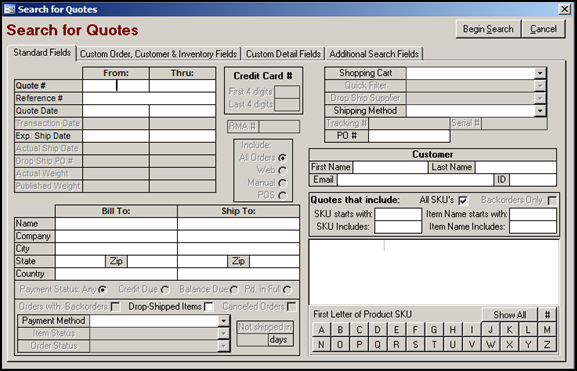Screen dimensions: 577x371
Task: Expand the Drop Ship Supplier dropdown arrow
Action: coord(540,98)
